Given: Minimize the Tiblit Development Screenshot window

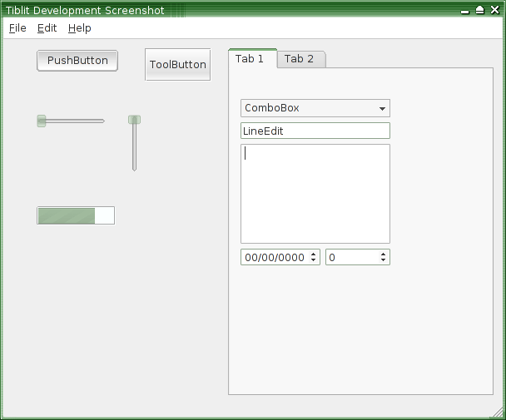Looking at the screenshot, I should point(464,12).
